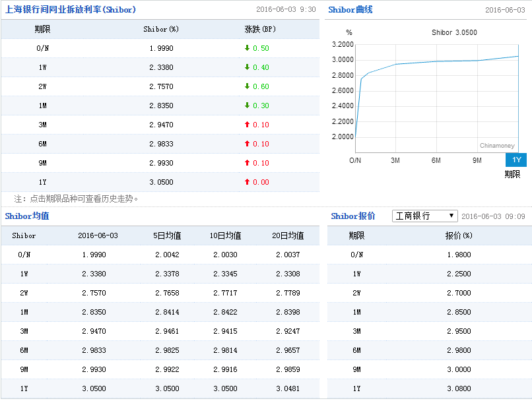
Task: Select 9M on the Shibor curve axis
Action: click(477, 160)
